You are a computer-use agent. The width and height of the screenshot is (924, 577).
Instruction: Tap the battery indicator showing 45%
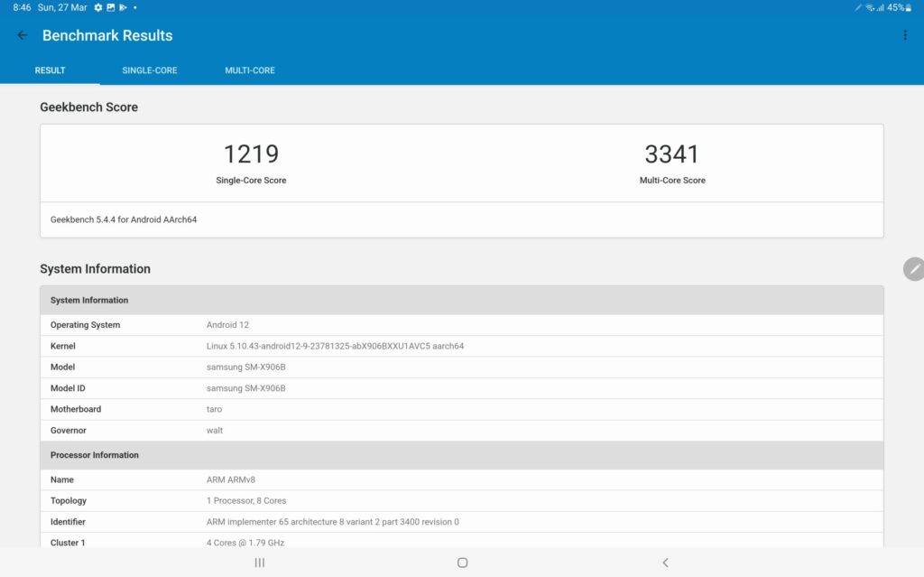(895, 7)
